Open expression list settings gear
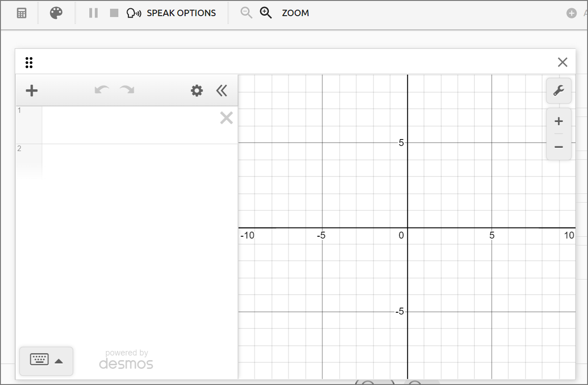This screenshot has width=588, height=385. tap(197, 90)
